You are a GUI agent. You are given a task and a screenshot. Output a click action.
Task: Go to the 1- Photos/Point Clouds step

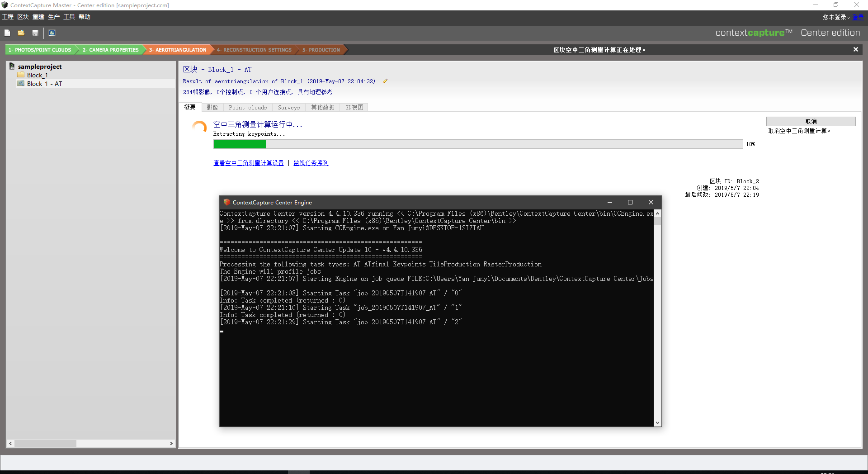[x=40, y=50]
